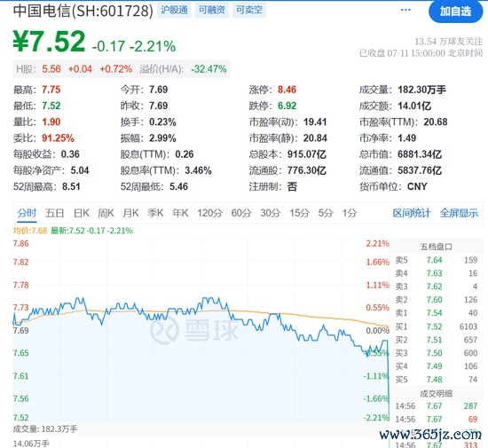Click the 跌停 value 6.92
The image size is (488, 448).
coord(287,106)
